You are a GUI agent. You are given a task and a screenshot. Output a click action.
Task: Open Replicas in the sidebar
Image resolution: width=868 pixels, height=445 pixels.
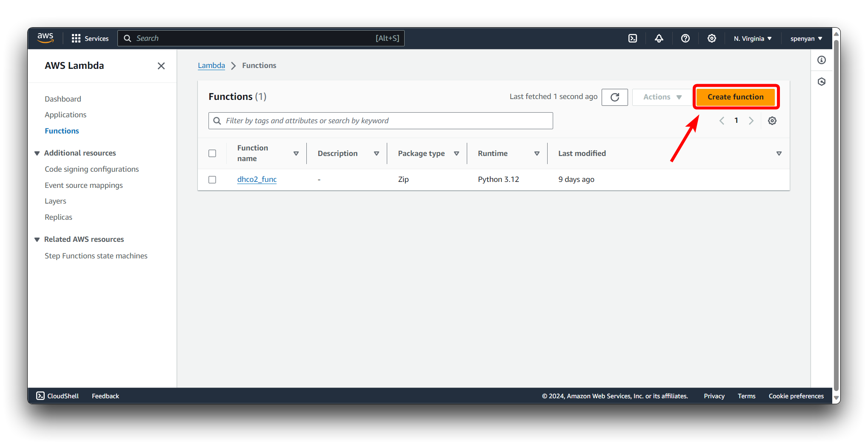pos(58,217)
